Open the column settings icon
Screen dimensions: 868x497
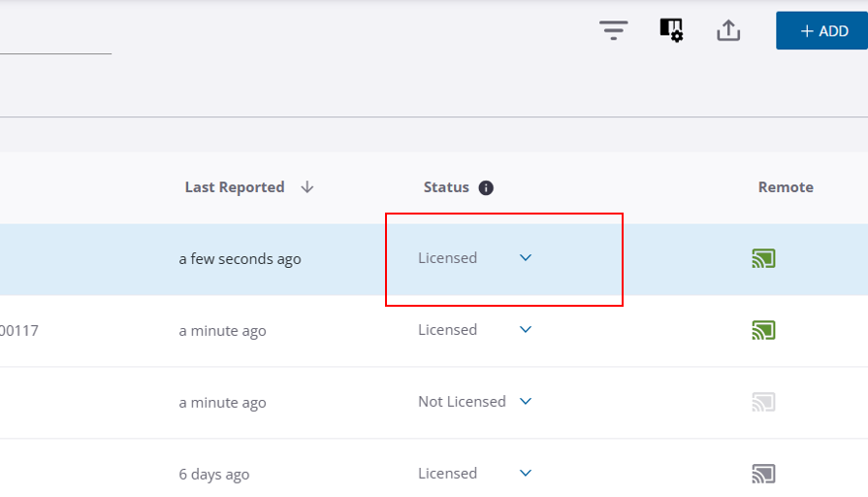(x=671, y=30)
